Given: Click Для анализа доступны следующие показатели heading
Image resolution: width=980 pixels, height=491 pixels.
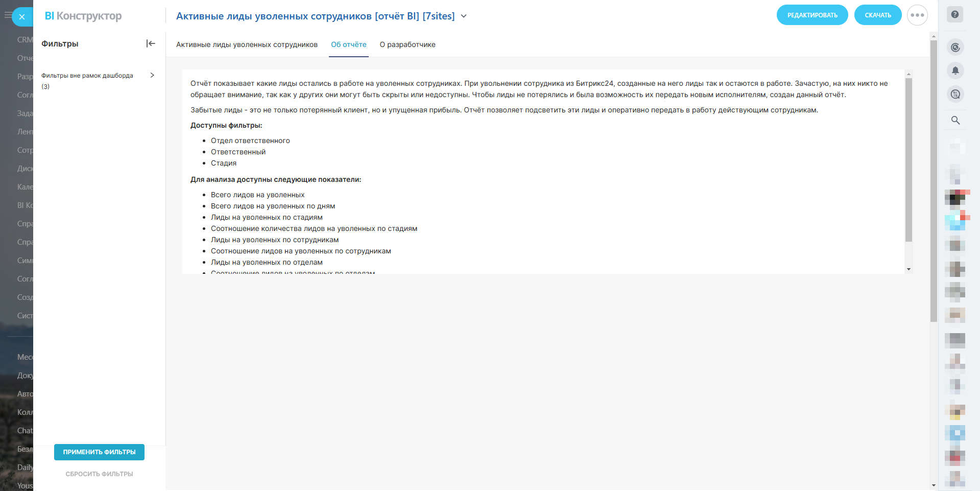Looking at the screenshot, I should [276, 179].
